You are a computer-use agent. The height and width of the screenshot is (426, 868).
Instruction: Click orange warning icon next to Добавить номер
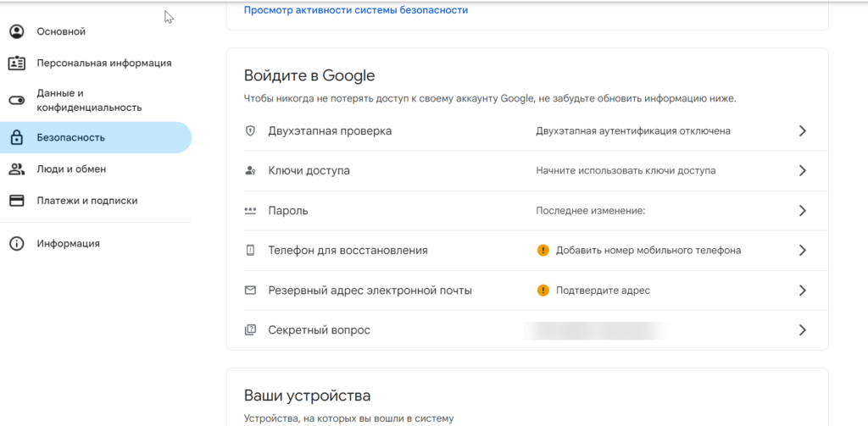click(543, 251)
